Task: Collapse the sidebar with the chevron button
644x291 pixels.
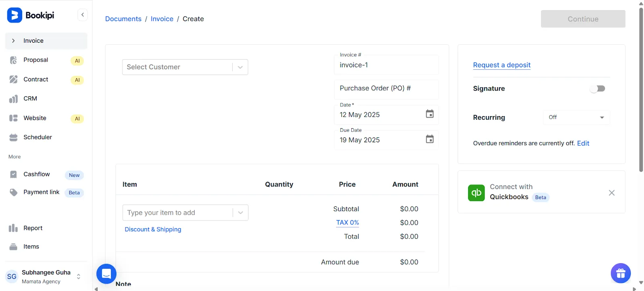Action: [83, 15]
